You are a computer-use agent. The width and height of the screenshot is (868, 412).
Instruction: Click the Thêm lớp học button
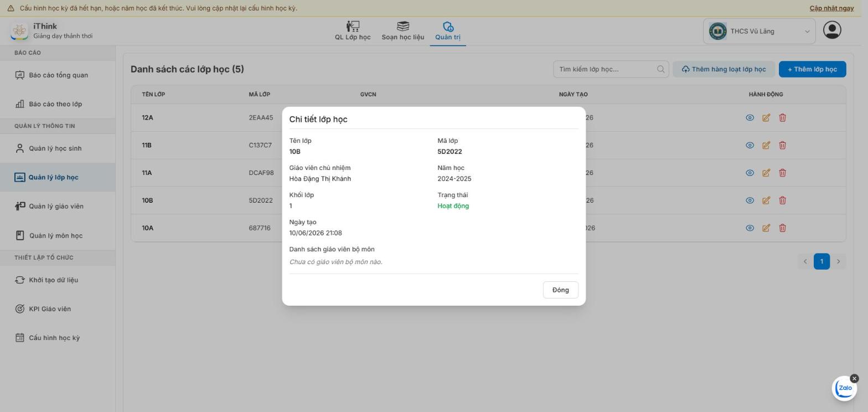pos(812,69)
